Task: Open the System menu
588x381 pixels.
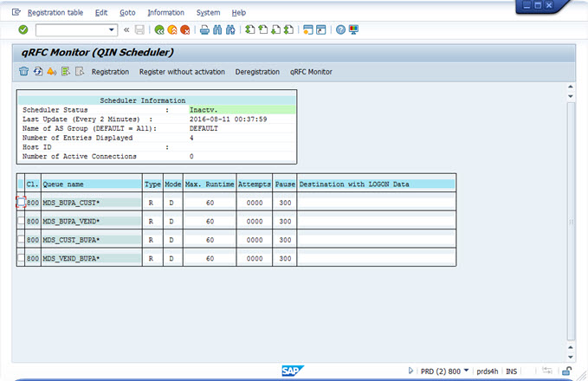Action: pos(208,12)
